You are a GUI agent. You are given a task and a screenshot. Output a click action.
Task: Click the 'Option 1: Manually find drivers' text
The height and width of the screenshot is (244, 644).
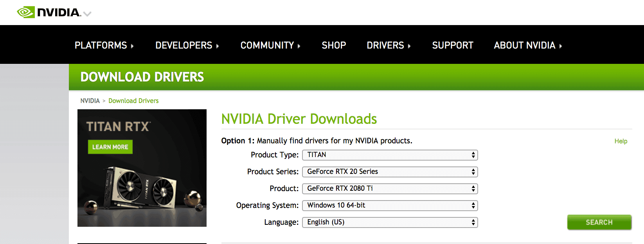click(x=317, y=141)
